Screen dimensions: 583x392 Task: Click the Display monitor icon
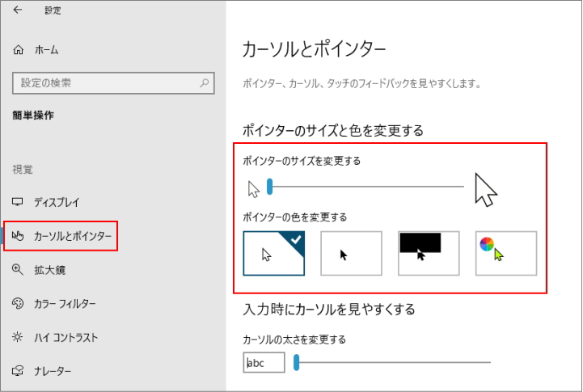(x=18, y=202)
